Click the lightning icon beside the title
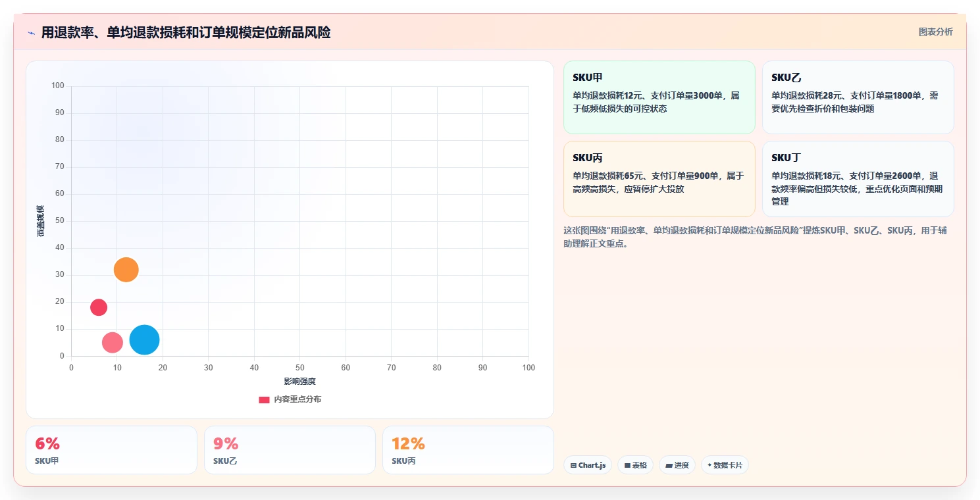The width and height of the screenshot is (980, 500). click(32, 32)
